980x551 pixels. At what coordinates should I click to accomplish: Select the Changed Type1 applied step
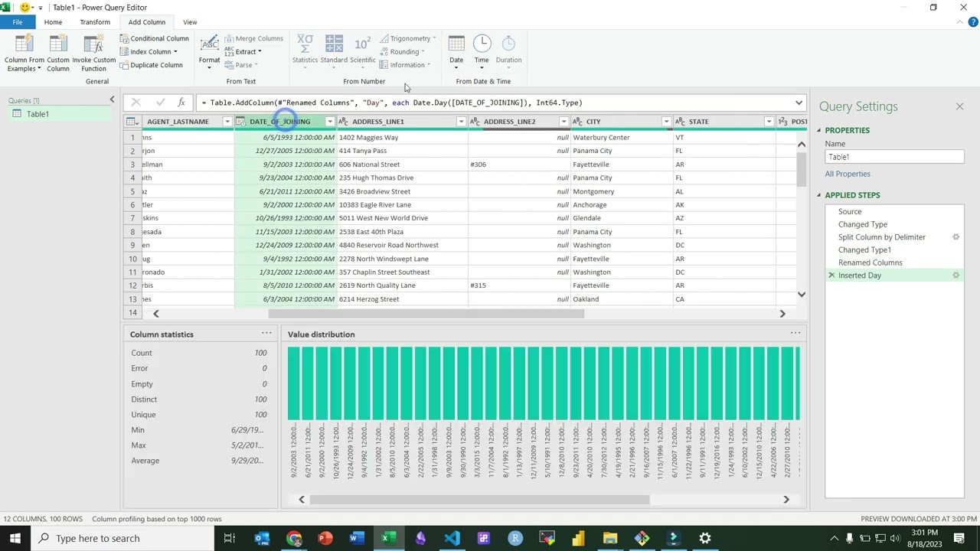coord(864,250)
